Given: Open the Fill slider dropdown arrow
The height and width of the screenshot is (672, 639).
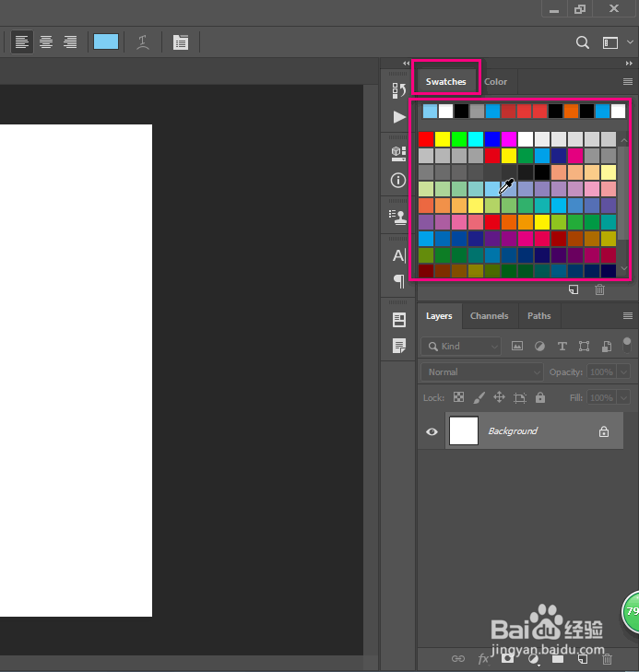Looking at the screenshot, I should click(623, 397).
